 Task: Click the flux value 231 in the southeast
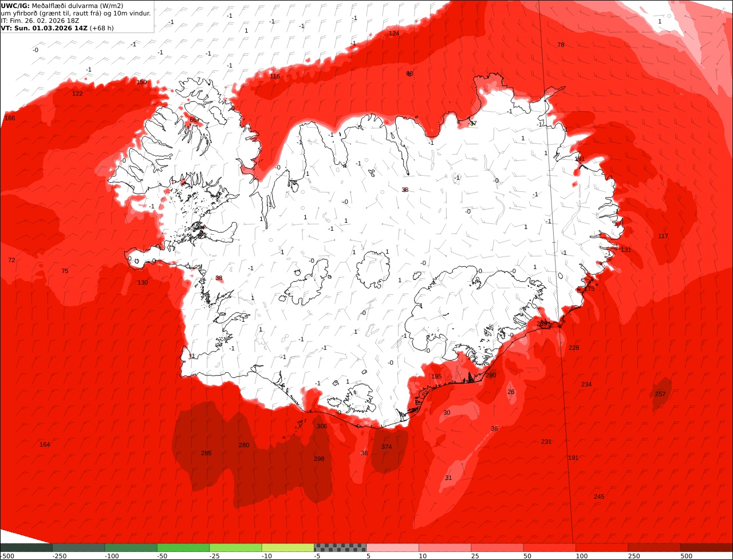[x=546, y=441]
